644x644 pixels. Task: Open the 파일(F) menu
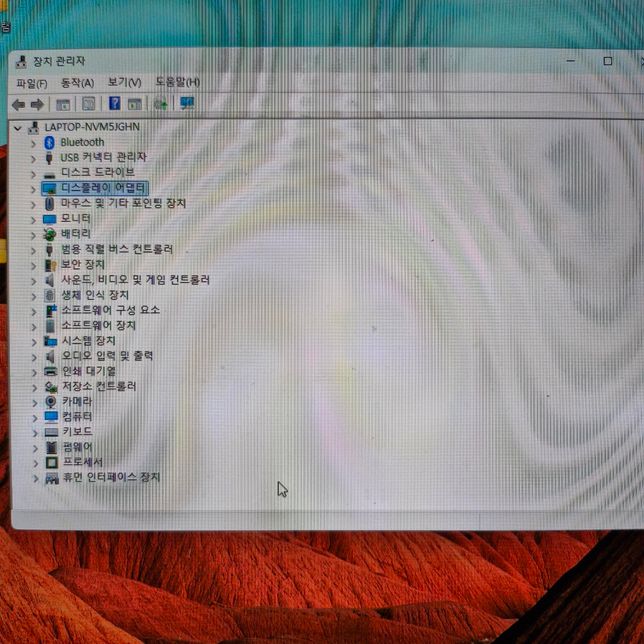pos(31,82)
